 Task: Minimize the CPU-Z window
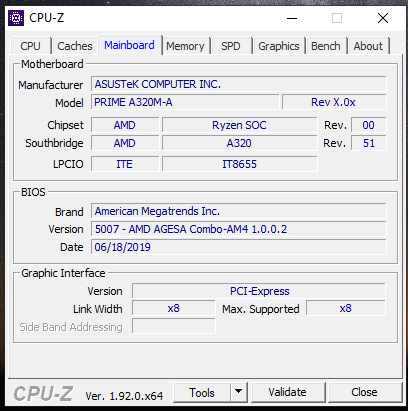(292, 18)
